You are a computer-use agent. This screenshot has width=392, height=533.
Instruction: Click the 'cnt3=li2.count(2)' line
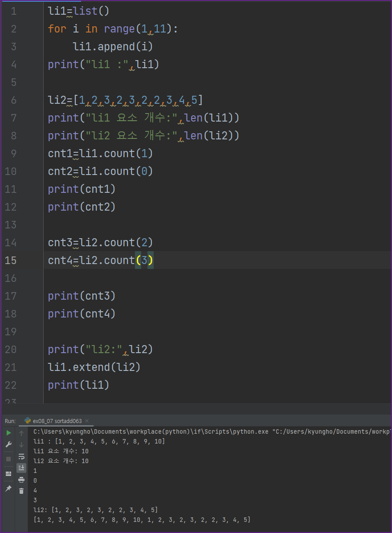pyautogui.click(x=100, y=243)
